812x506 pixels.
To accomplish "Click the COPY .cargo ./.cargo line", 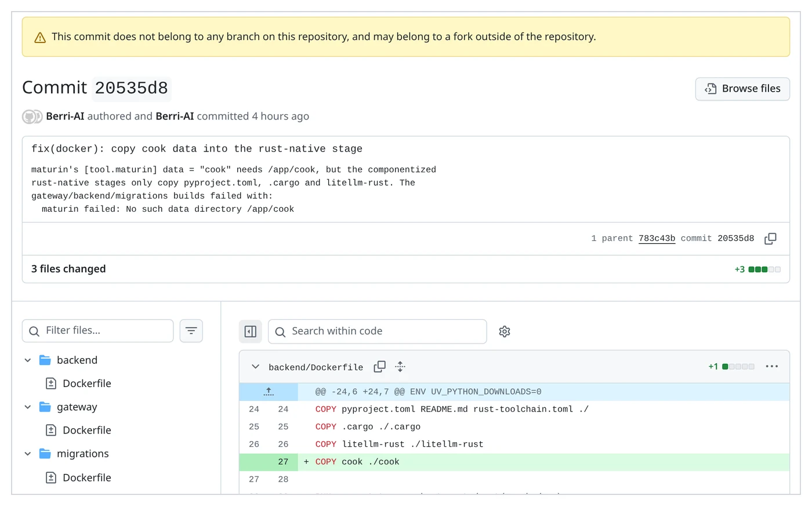I will (x=368, y=427).
